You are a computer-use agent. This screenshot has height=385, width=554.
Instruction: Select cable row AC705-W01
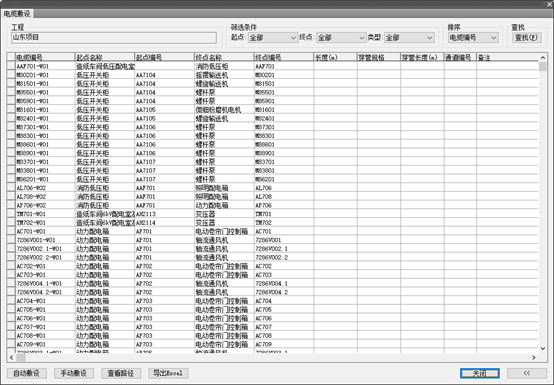point(272,309)
